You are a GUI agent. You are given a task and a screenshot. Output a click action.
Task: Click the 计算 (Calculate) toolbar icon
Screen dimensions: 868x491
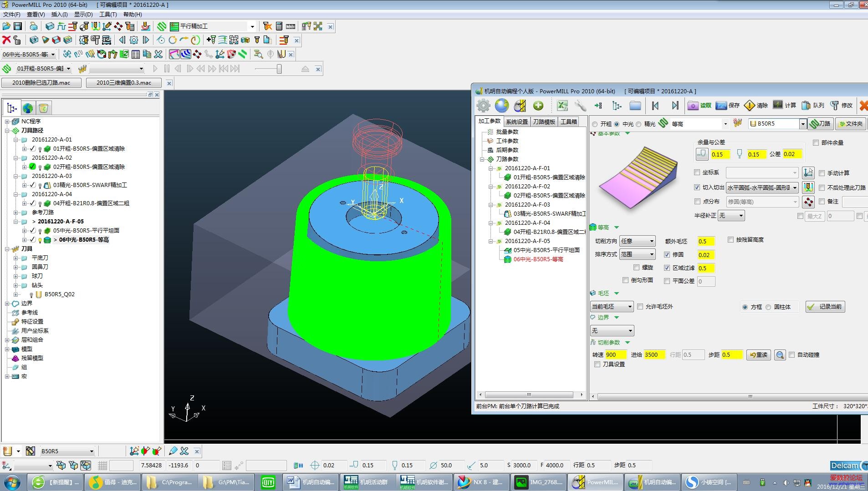pyautogui.click(x=778, y=106)
